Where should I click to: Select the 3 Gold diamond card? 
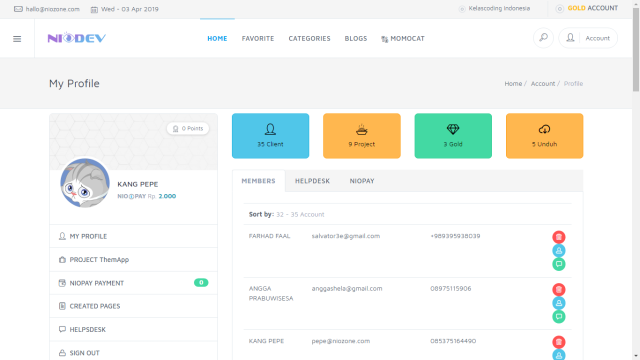(x=453, y=136)
